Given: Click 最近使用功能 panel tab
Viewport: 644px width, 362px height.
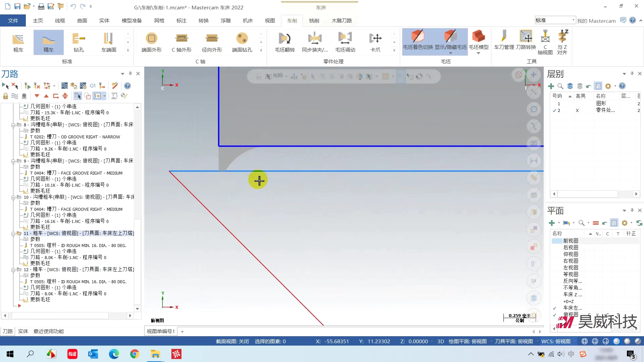Looking at the screenshot, I should pyautogui.click(x=48, y=331).
